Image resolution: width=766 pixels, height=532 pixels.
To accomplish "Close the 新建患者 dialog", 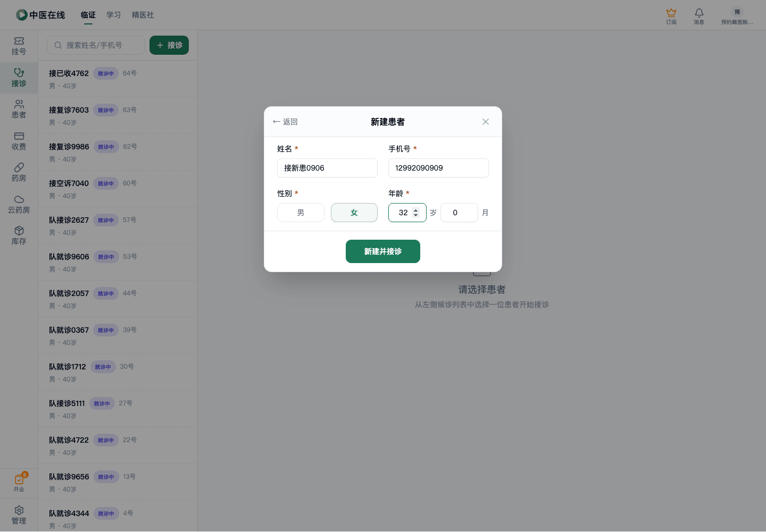I will 486,122.
